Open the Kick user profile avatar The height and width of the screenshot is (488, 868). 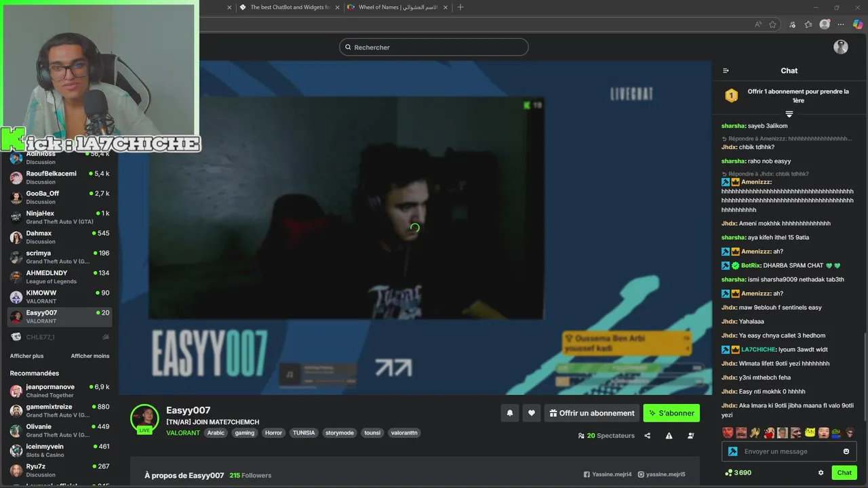841,47
